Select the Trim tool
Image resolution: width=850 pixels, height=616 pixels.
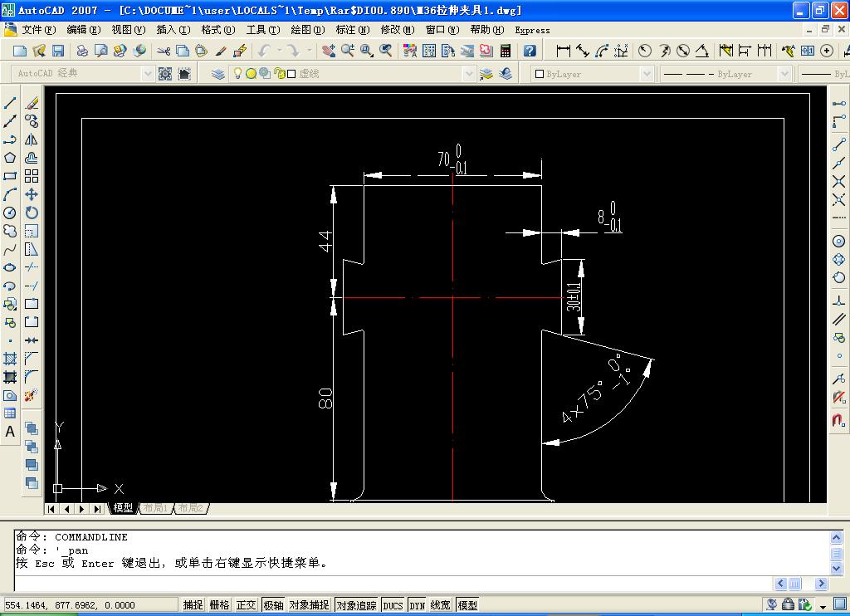pos(32,267)
